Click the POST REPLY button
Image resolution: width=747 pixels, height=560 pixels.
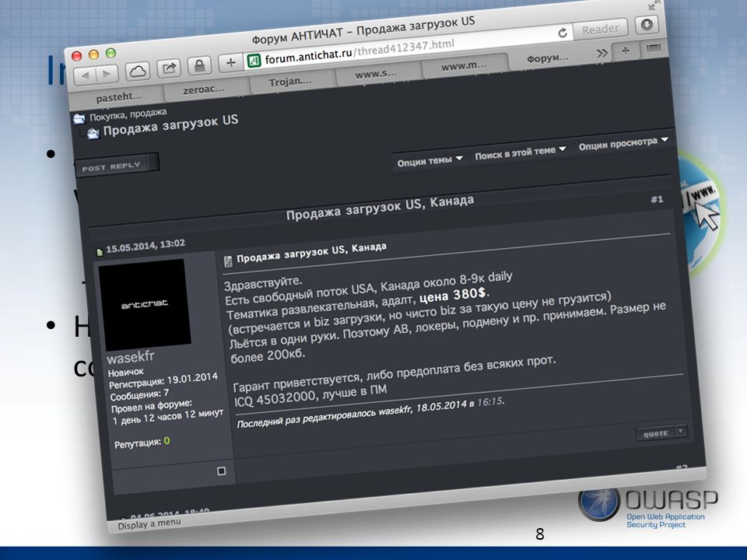[x=116, y=166]
